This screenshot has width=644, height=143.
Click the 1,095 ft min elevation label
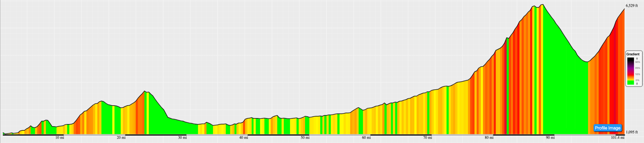632,132
